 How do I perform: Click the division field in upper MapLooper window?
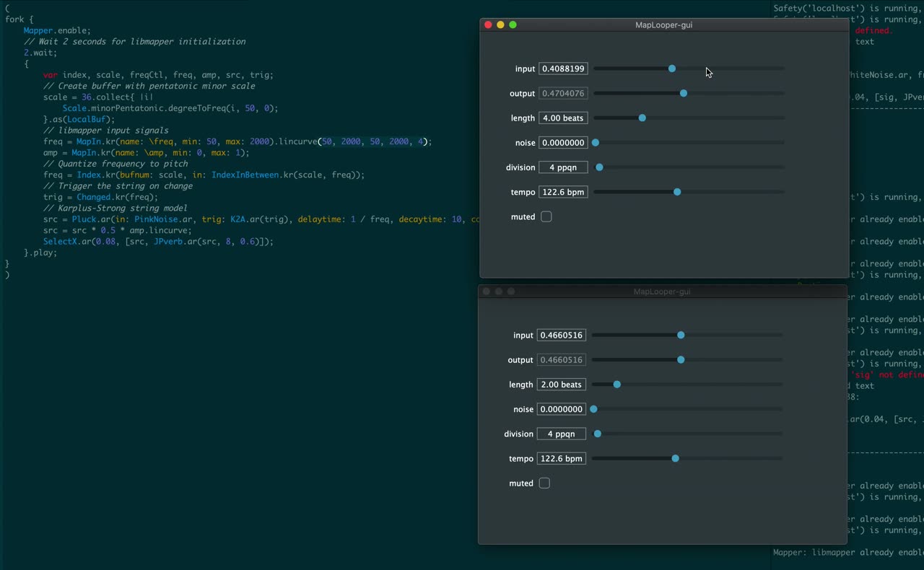[563, 167]
